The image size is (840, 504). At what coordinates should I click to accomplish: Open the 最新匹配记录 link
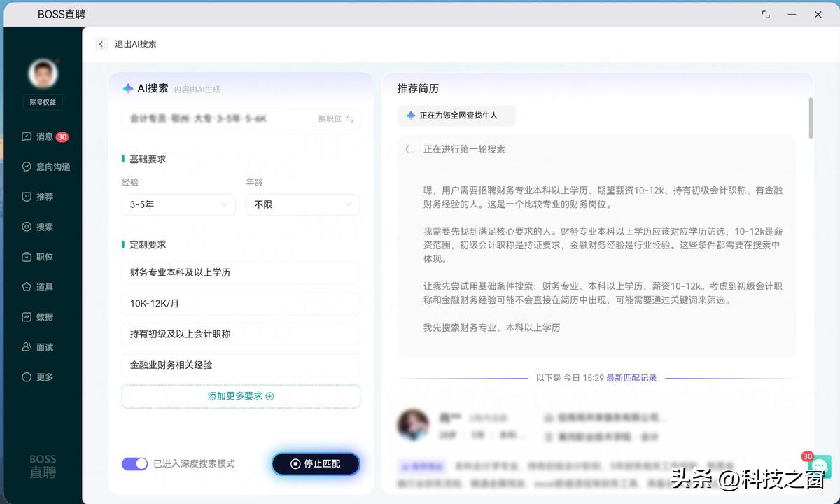pyautogui.click(x=631, y=378)
